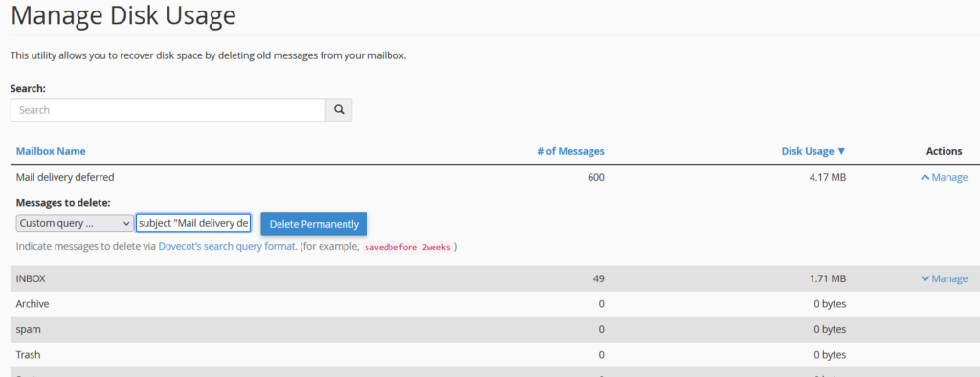Click the Actions column header

pyautogui.click(x=944, y=151)
